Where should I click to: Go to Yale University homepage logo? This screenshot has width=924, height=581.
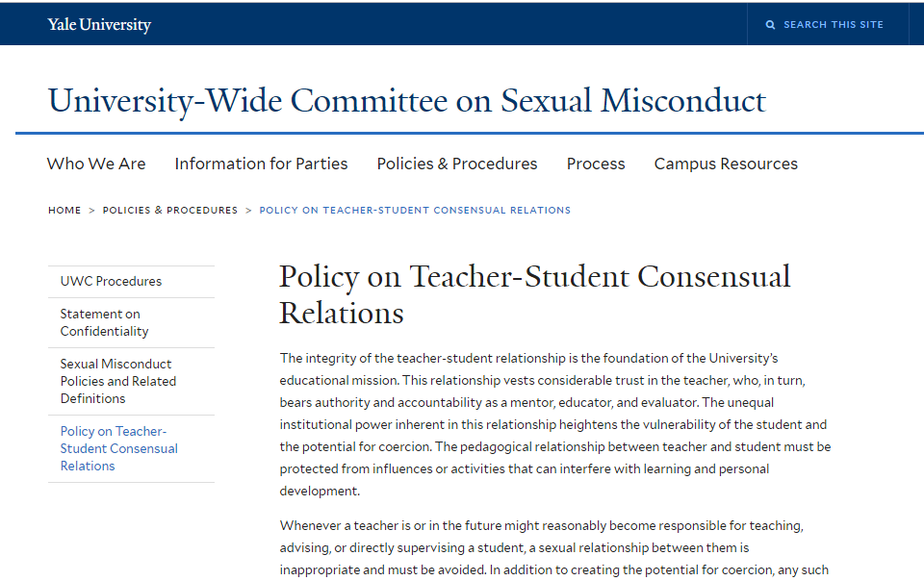click(x=99, y=25)
